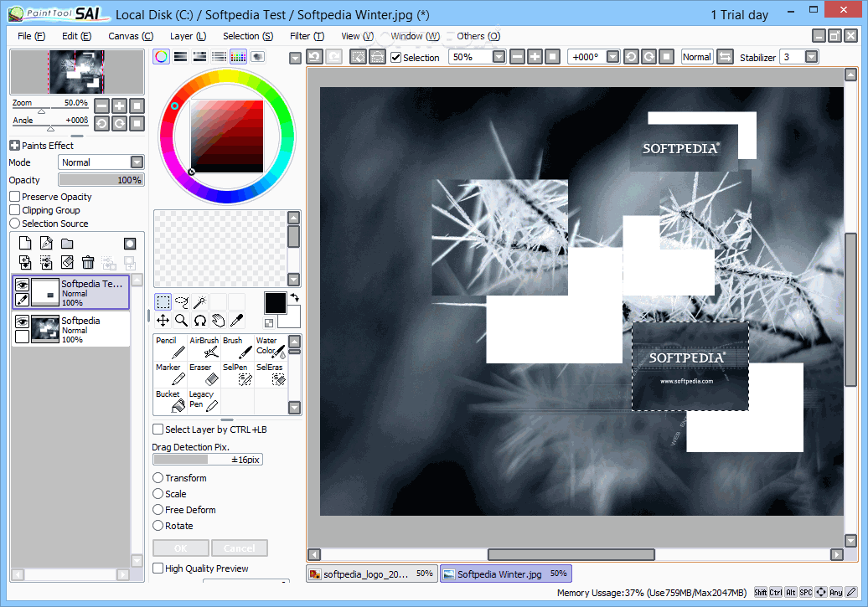Viewport: 868px width, 607px height.
Task: Open the Stabilizer value dropdown
Action: coord(811,57)
